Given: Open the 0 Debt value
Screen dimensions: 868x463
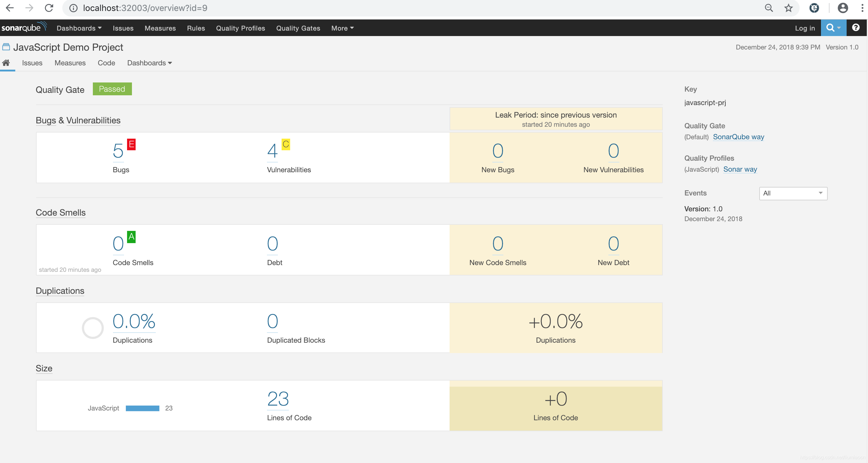Looking at the screenshot, I should pyautogui.click(x=272, y=244).
